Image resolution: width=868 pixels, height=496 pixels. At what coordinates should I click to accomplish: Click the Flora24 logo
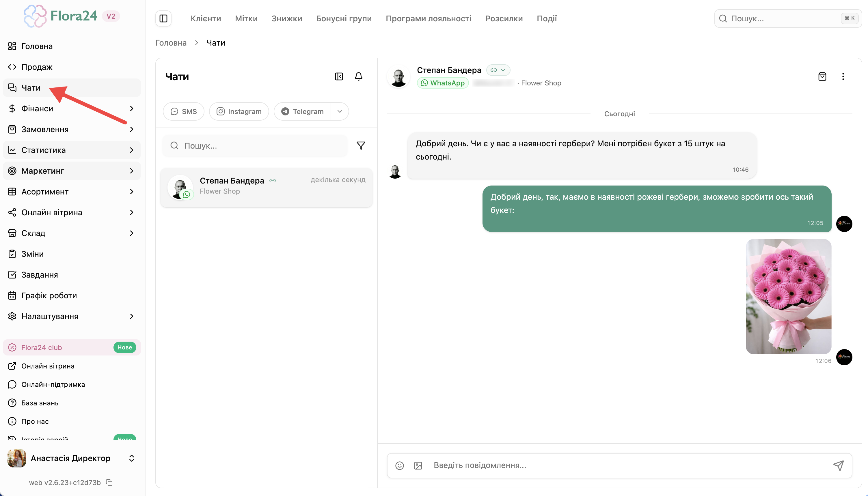[x=60, y=16]
